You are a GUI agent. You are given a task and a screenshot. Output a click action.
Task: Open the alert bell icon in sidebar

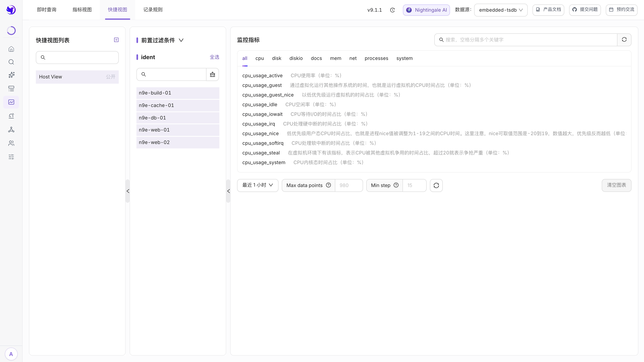click(x=11, y=116)
